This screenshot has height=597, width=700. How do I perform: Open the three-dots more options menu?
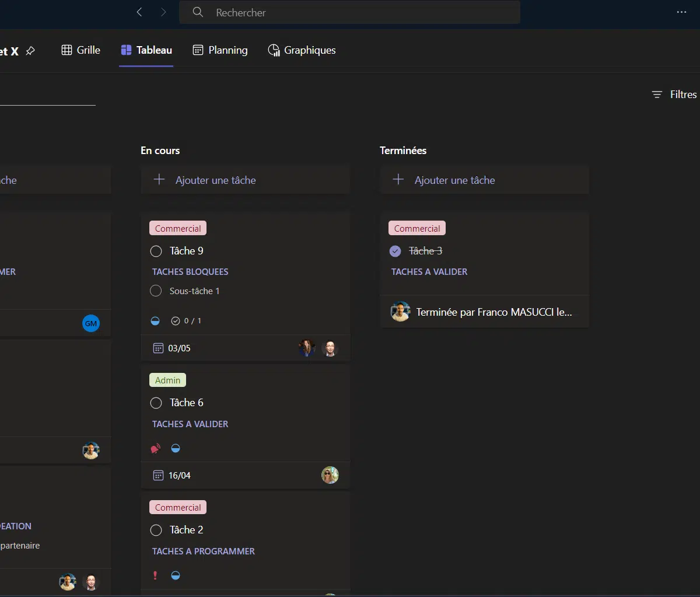pyautogui.click(x=681, y=12)
